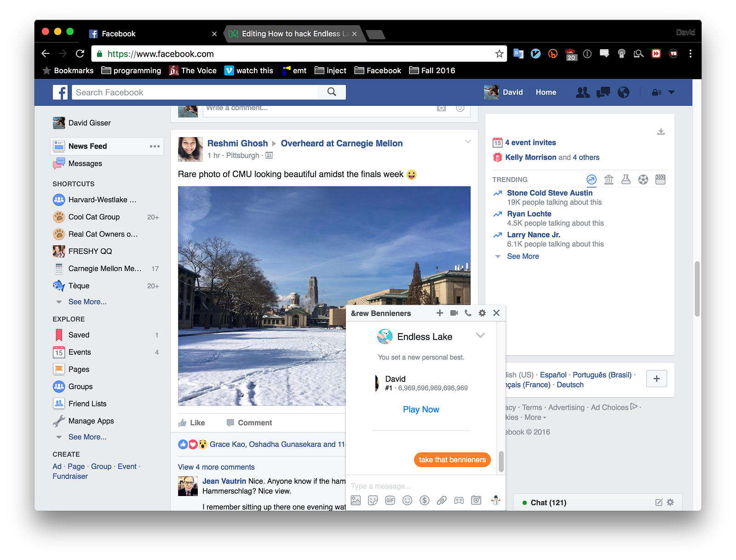Reload the page in the browser
The width and height of the screenshot is (736, 560).
pos(80,54)
